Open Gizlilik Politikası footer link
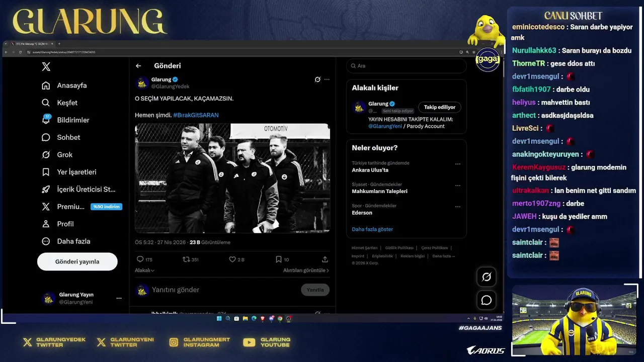This screenshot has height=362, width=644. tap(399, 248)
